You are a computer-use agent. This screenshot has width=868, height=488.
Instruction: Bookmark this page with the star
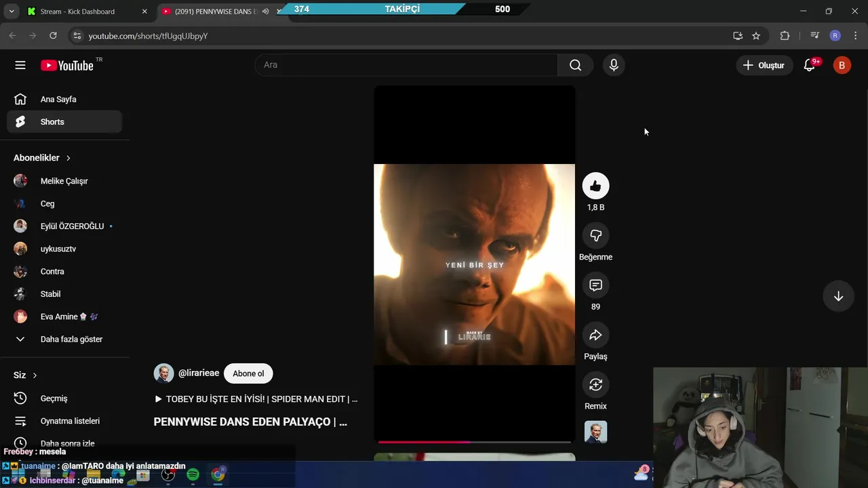coord(756,36)
